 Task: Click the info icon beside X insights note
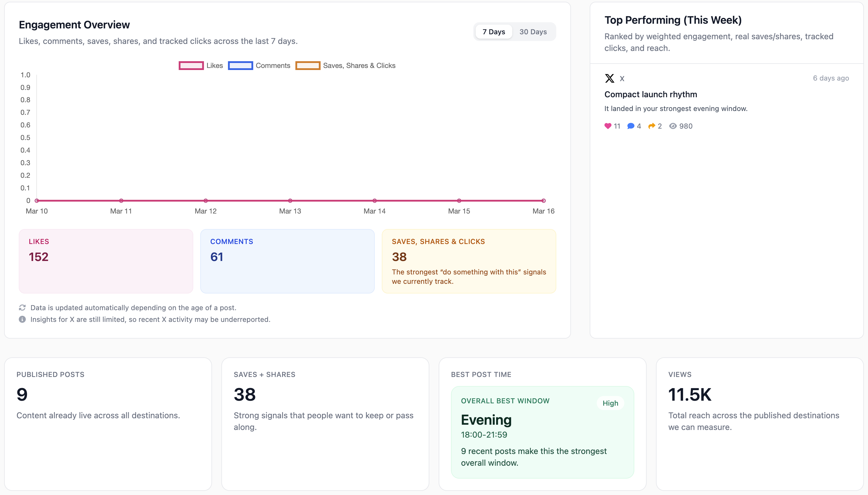point(22,319)
